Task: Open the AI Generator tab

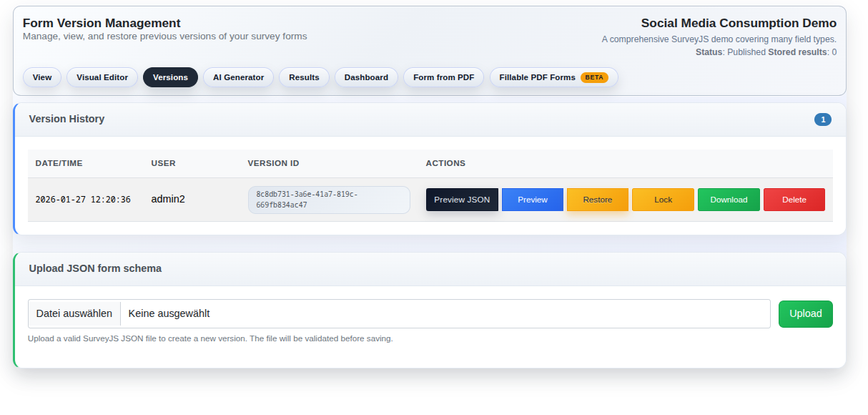Action: point(238,77)
